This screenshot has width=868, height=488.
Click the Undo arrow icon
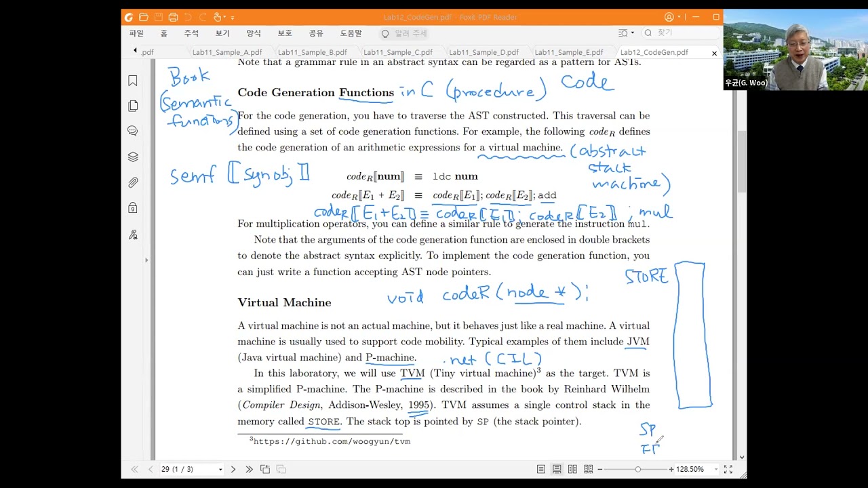188,17
